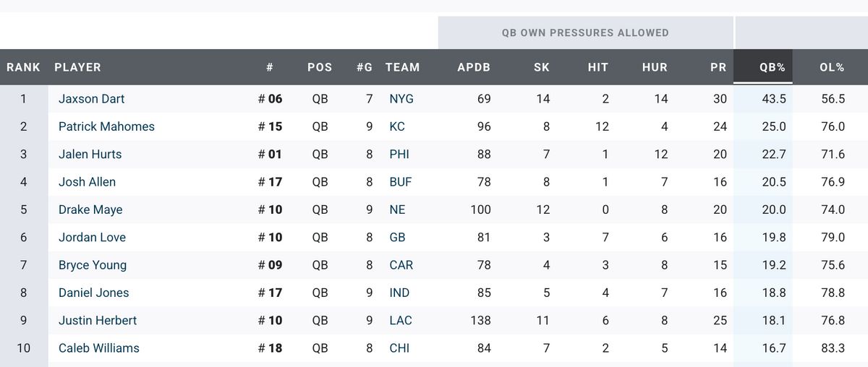
Task: Sort by HUR hurries column header
Action: [x=655, y=67]
